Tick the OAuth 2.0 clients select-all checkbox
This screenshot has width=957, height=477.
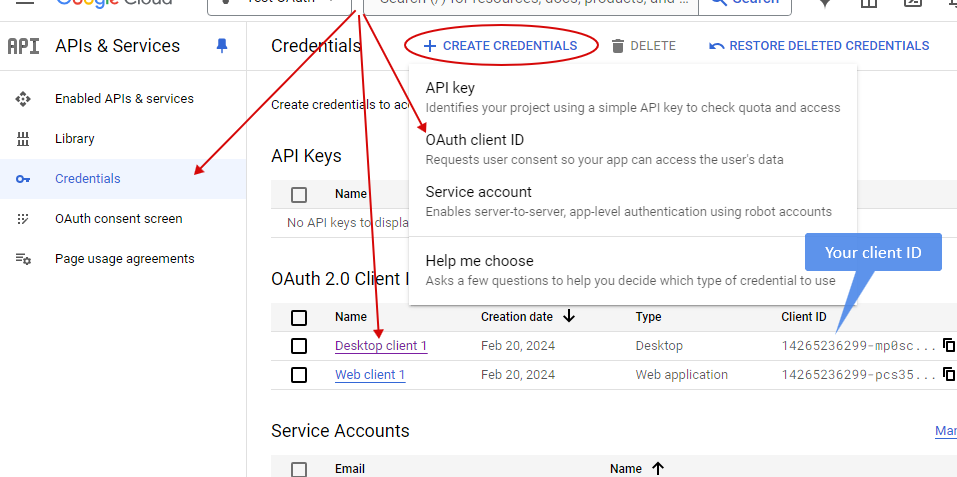click(x=299, y=318)
